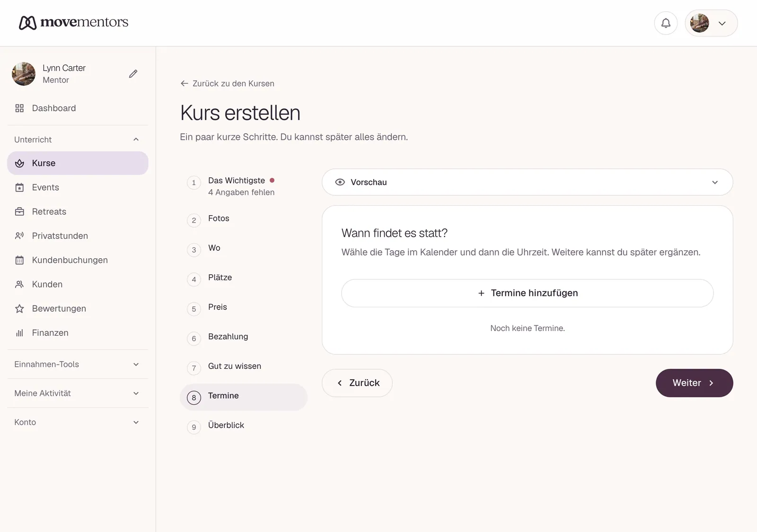Viewport: 757px width, 532px height.
Task: Click the Kurse lotus icon
Action: 19,163
